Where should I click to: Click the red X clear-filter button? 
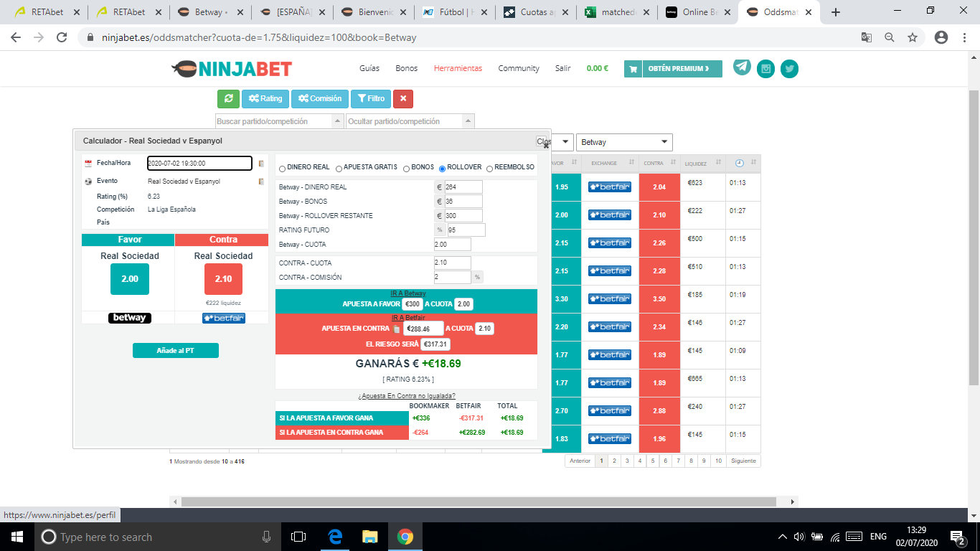point(403,99)
